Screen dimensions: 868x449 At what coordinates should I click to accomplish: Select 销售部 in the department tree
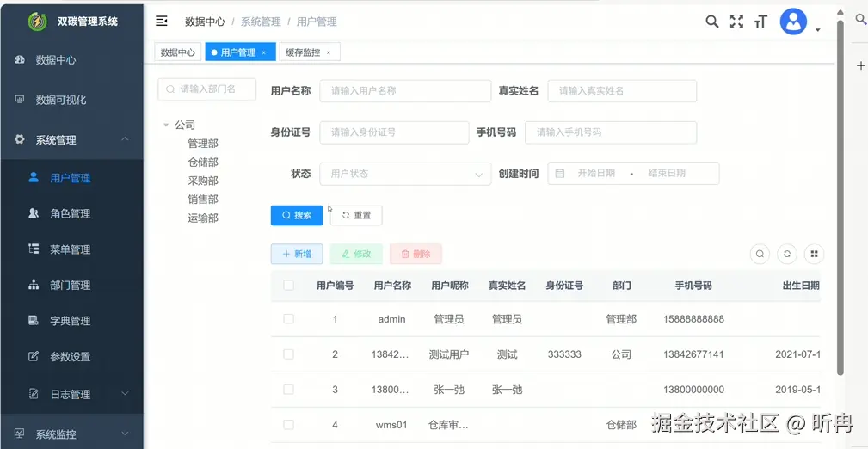tap(203, 200)
